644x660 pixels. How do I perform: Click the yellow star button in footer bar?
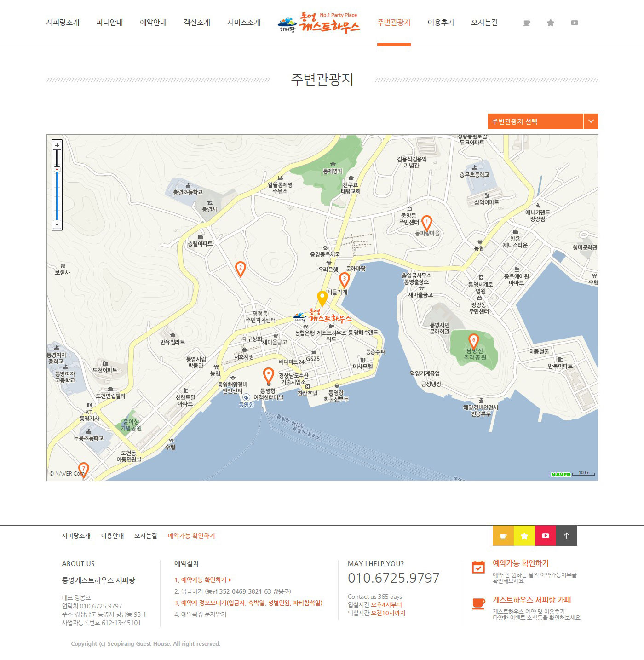click(524, 536)
